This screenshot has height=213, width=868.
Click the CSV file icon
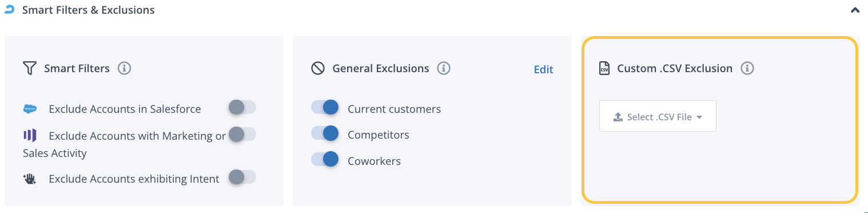(604, 69)
